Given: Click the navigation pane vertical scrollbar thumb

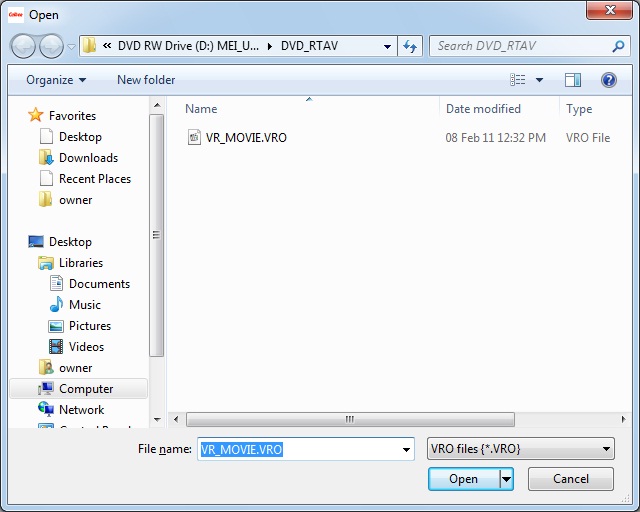Looking at the screenshot, I should pyautogui.click(x=156, y=235).
